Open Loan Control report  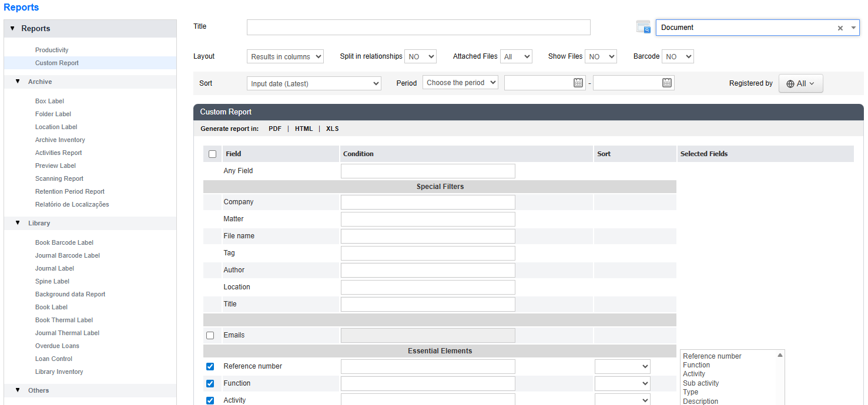53,359
